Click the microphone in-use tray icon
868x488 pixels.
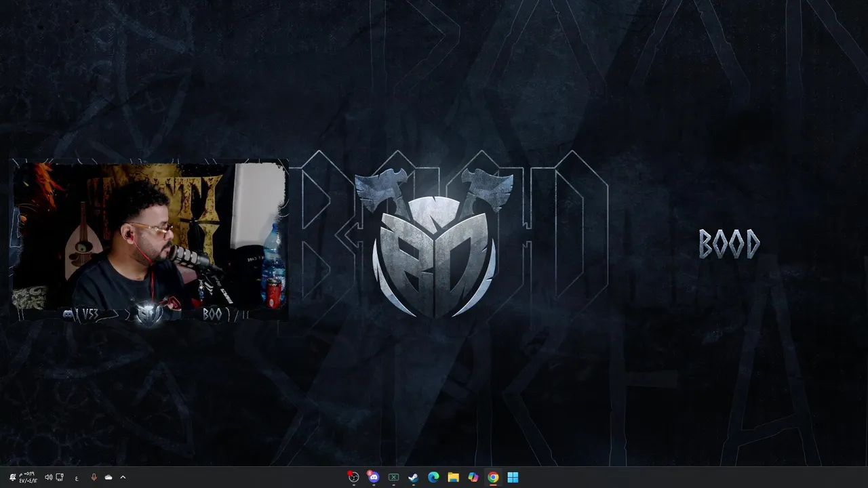pyautogui.click(x=94, y=477)
